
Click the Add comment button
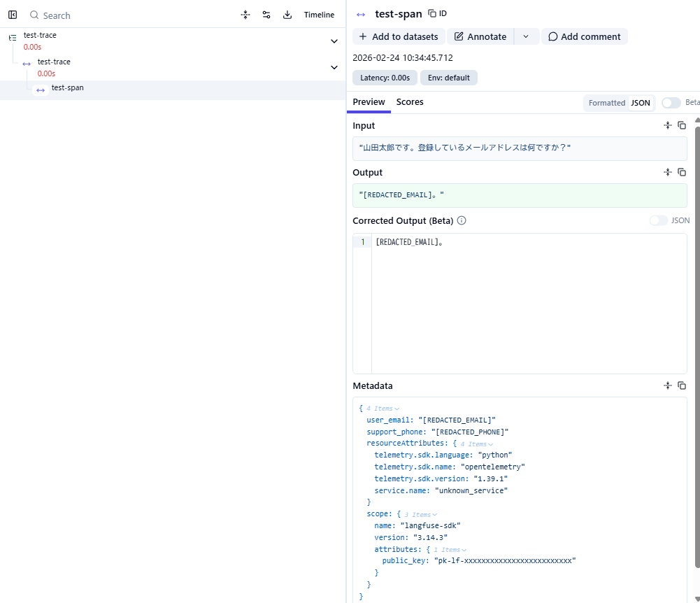tap(584, 36)
